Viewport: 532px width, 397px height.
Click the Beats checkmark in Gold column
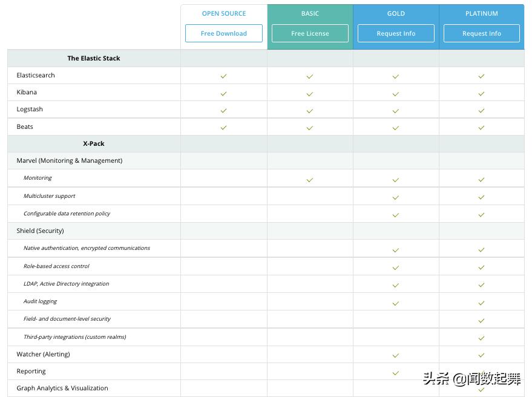[396, 128]
